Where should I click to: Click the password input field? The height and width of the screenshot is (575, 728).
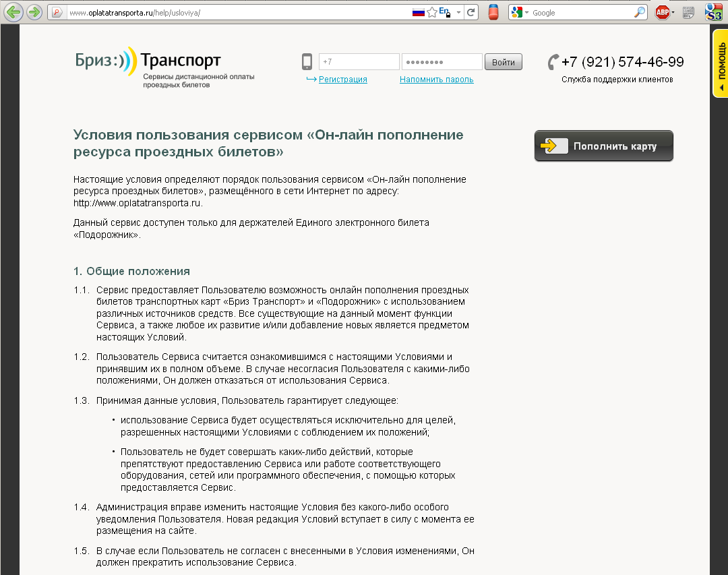[x=442, y=62]
